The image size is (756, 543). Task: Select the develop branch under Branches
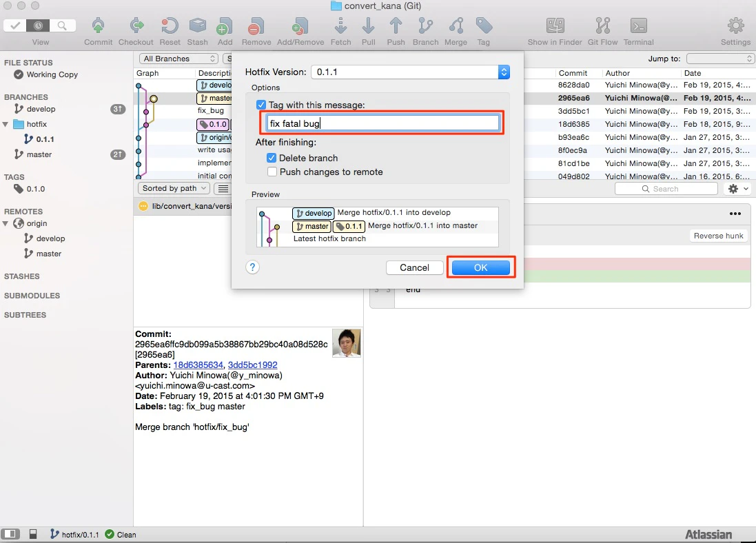coord(67,109)
